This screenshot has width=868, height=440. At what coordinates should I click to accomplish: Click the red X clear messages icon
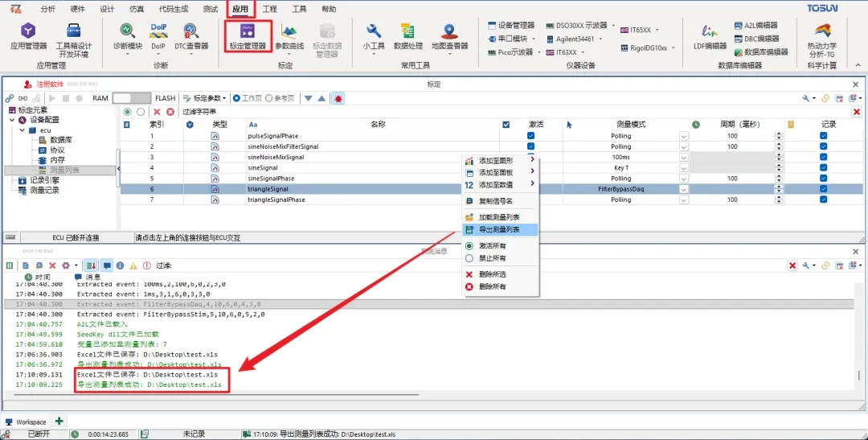click(x=52, y=265)
